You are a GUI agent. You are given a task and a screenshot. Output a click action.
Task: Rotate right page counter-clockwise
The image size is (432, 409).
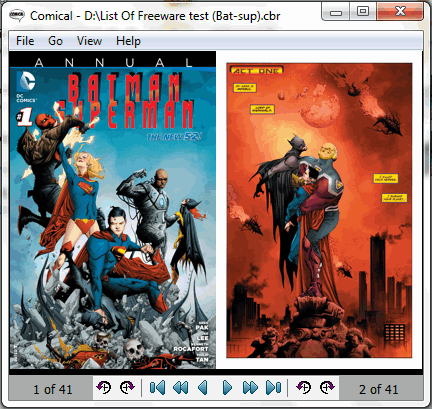coord(303,388)
